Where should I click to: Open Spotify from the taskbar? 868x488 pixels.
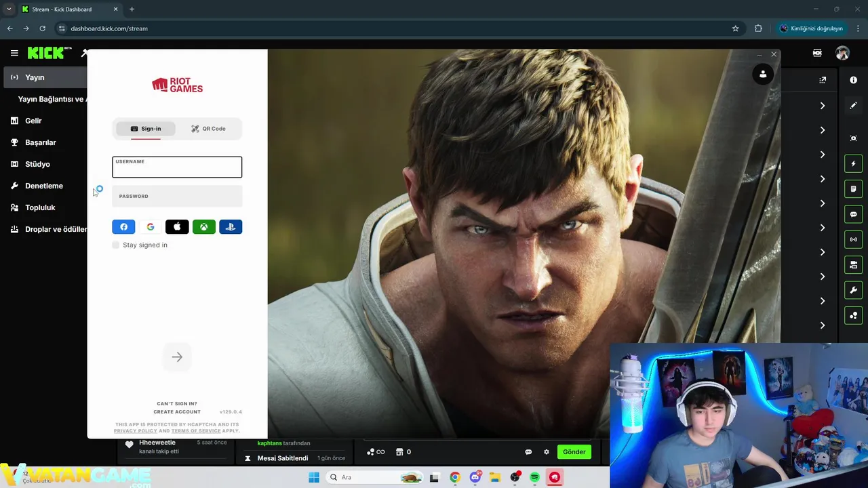[x=534, y=477]
